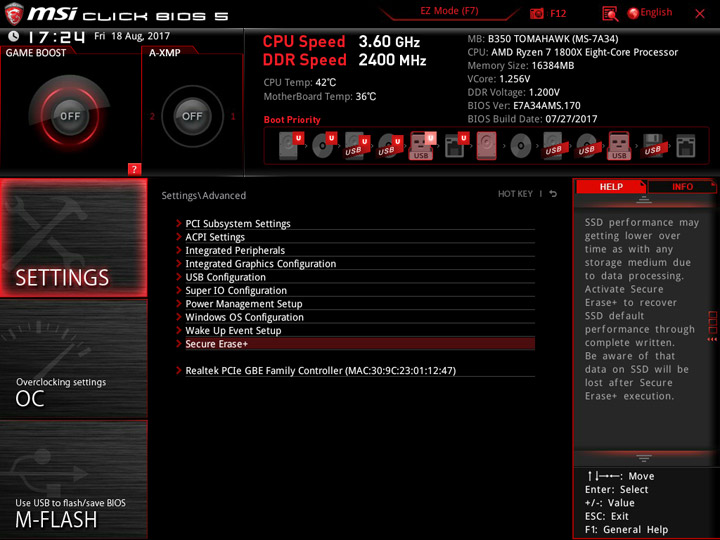Select the highlighted UEFI USB key boot icon

(x=422, y=146)
